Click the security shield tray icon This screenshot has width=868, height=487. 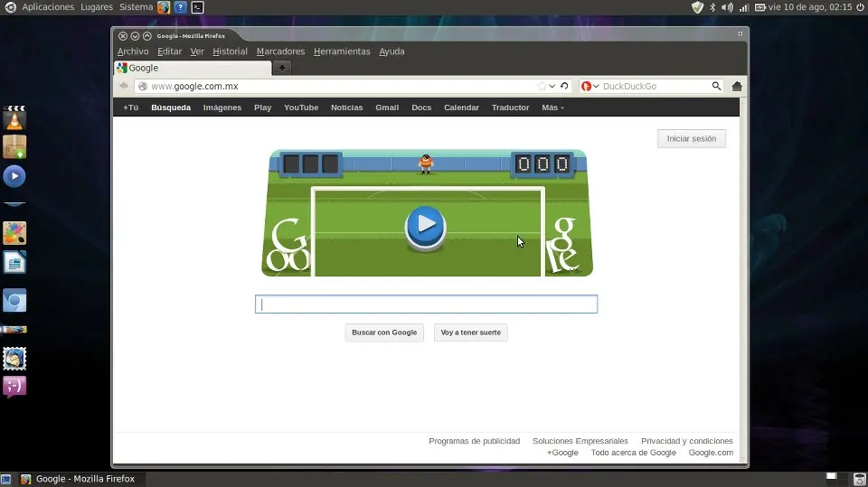pos(697,7)
